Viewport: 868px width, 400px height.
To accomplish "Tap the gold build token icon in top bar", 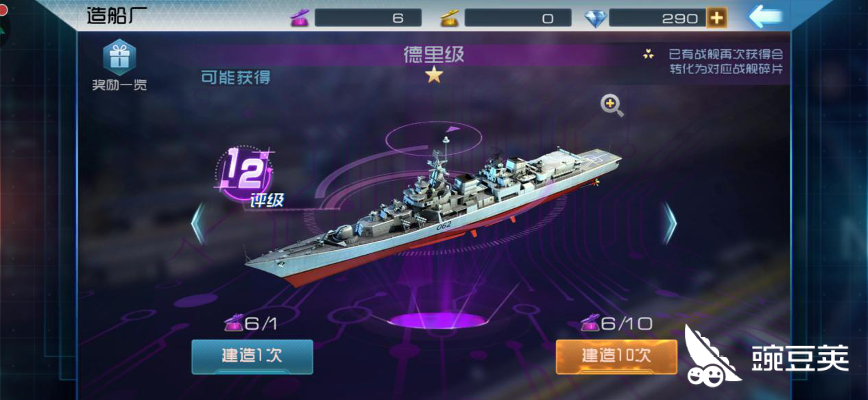I will (x=450, y=18).
